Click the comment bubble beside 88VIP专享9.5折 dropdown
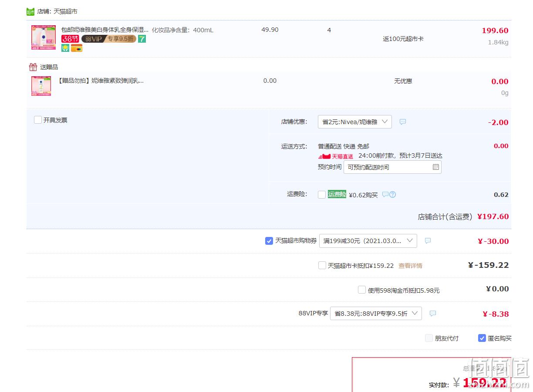The image size is (533, 392). [x=433, y=313]
